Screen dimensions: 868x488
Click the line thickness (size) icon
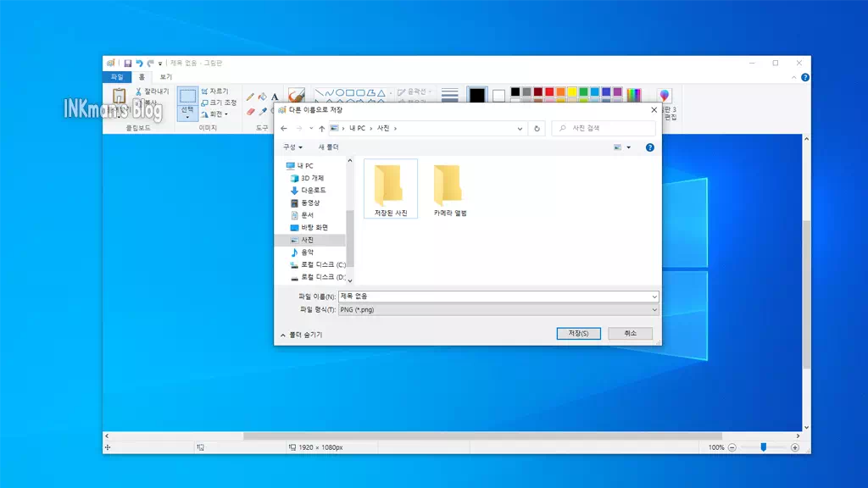pyautogui.click(x=449, y=95)
